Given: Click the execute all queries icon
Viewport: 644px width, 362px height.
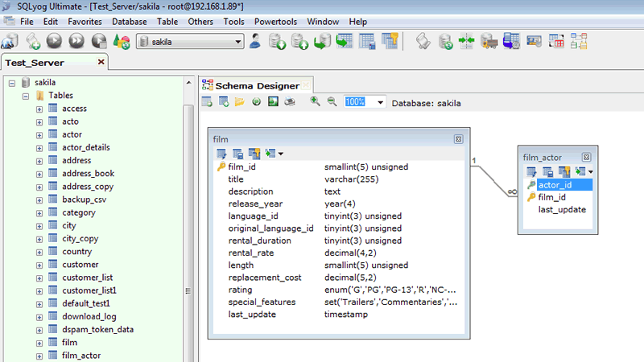Looking at the screenshot, I should point(76,41).
